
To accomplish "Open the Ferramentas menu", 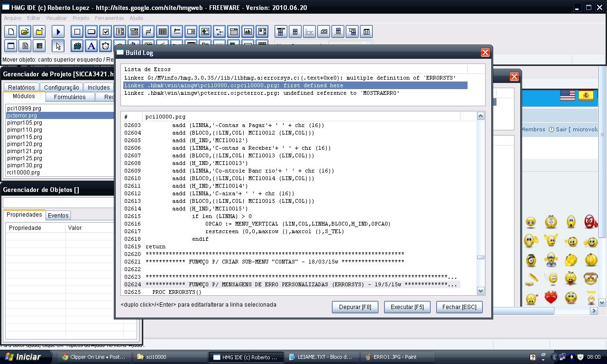I will tap(109, 18).
